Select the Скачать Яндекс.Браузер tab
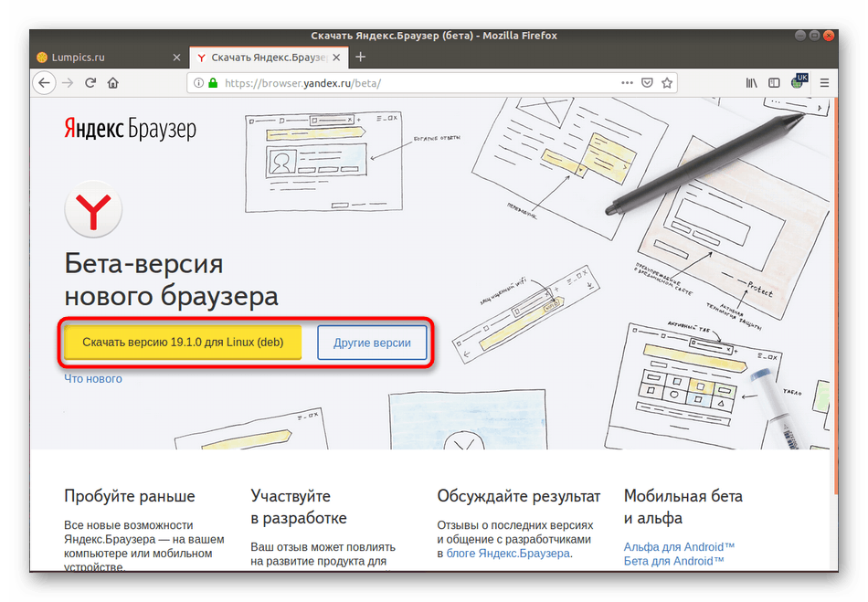The width and height of the screenshot is (868, 602). coord(269,58)
